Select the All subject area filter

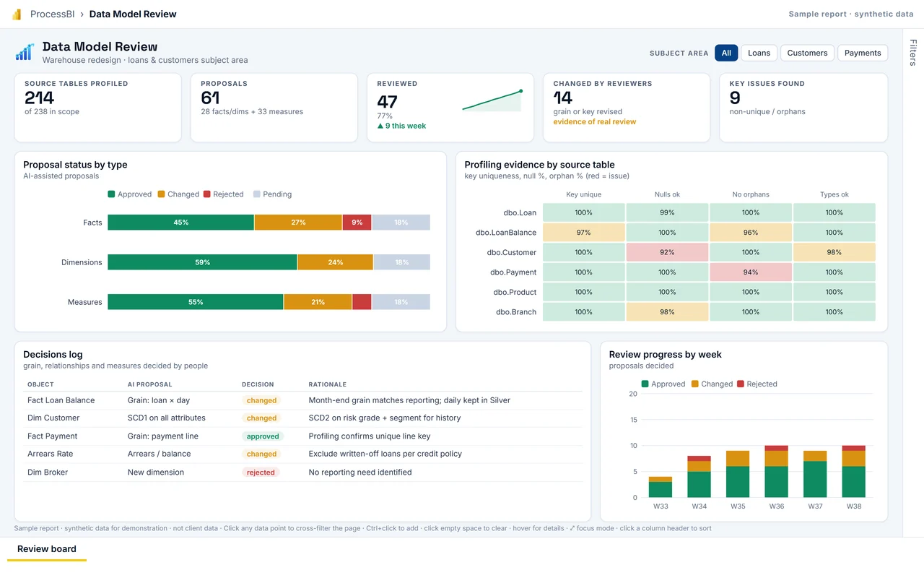726,53
